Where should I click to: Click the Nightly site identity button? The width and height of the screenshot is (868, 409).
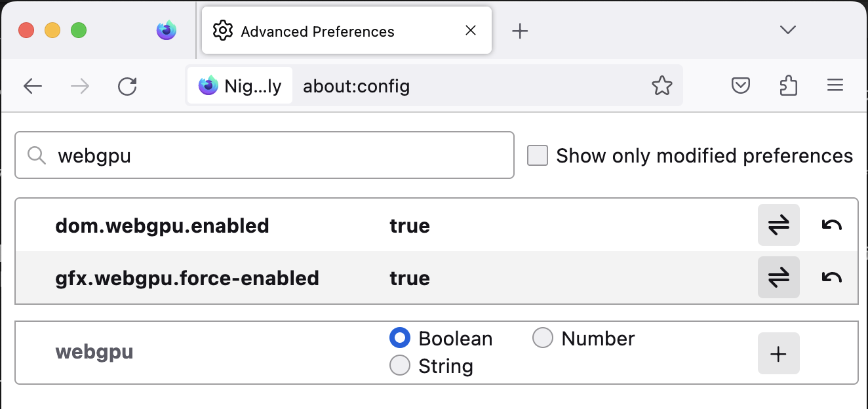pos(240,86)
